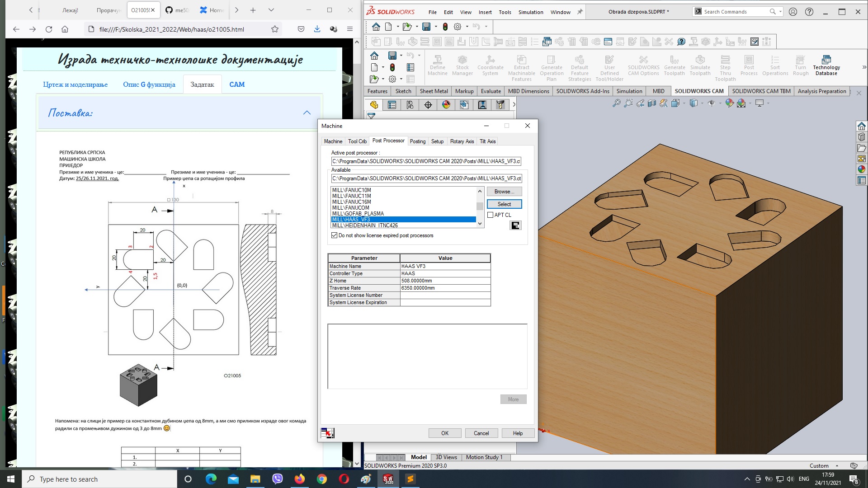Open the Save dropdown arrow in quick toolbar
Image resolution: width=868 pixels, height=488 pixels.
point(436,27)
